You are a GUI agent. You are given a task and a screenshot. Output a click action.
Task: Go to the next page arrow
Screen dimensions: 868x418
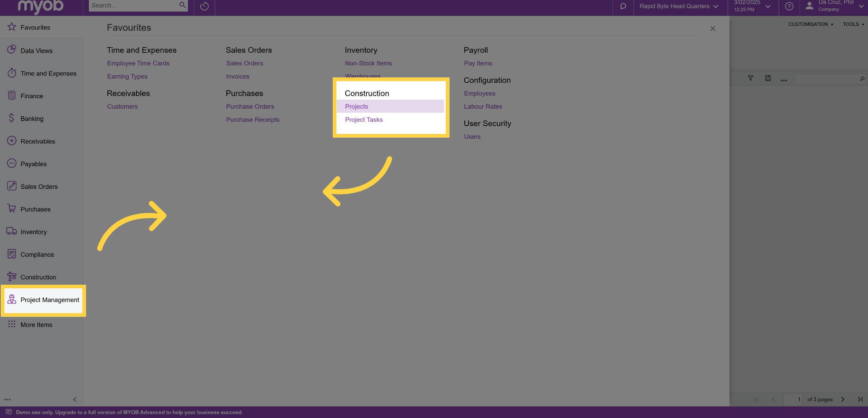[842, 399]
